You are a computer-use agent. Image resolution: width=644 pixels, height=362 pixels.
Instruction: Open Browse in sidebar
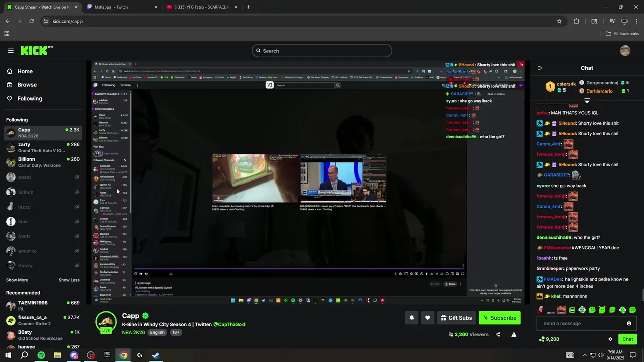click(x=21, y=85)
